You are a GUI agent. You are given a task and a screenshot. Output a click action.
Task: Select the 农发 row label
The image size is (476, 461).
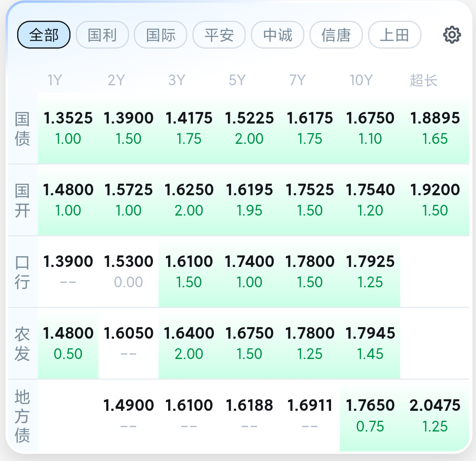tap(22, 344)
